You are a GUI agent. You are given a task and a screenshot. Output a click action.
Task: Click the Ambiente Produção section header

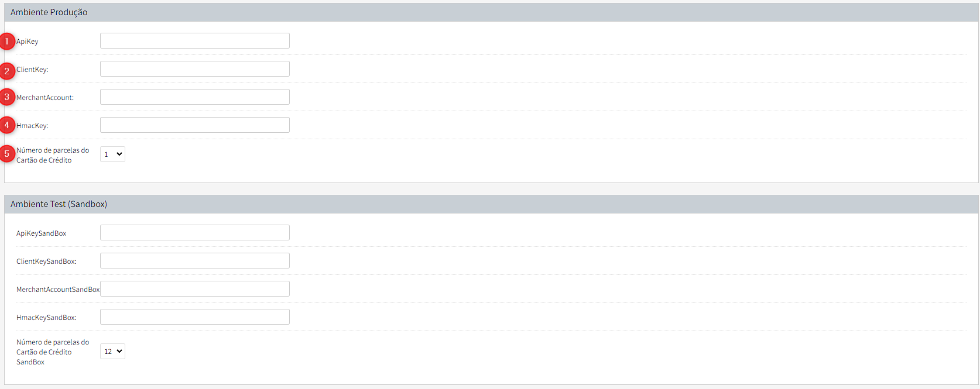(49, 12)
